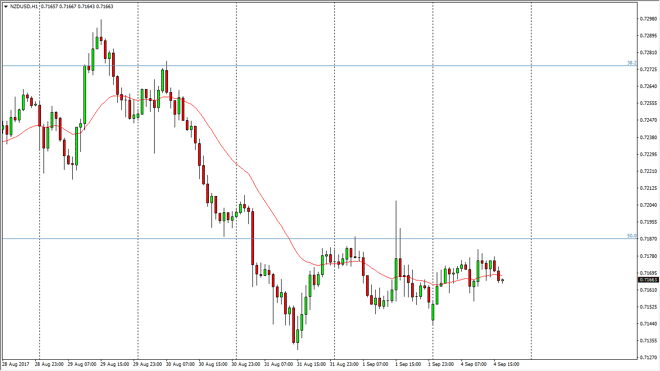This screenshot has width=660, height=371.
Task: Click the 30 Aug 15:00 time label
Action: (x=213, y=364)
